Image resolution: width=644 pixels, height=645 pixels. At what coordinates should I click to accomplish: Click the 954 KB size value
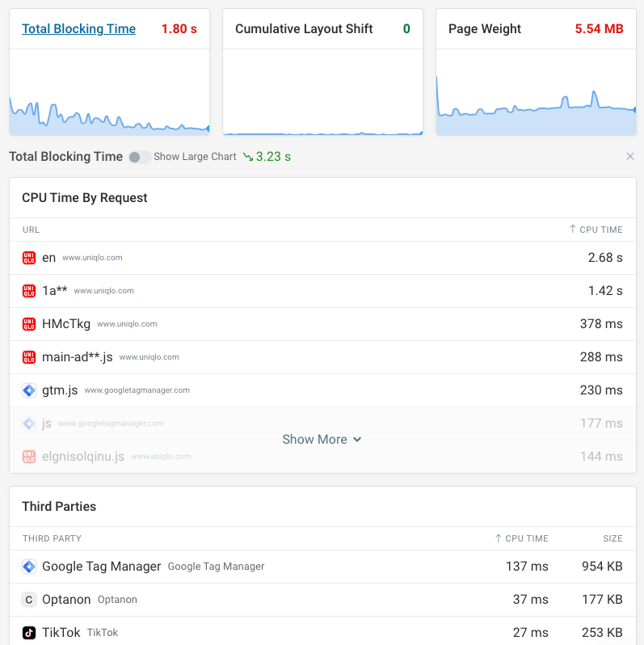[602, 567]
